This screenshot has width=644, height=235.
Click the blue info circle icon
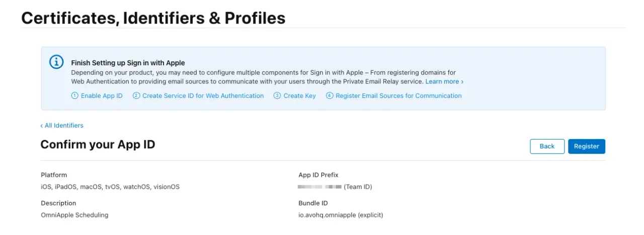(56, 62)
